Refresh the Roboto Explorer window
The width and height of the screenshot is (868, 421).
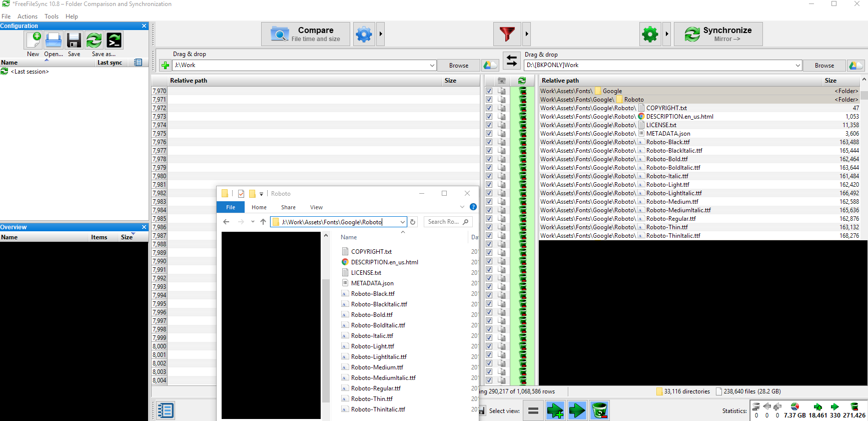point(413,222)
